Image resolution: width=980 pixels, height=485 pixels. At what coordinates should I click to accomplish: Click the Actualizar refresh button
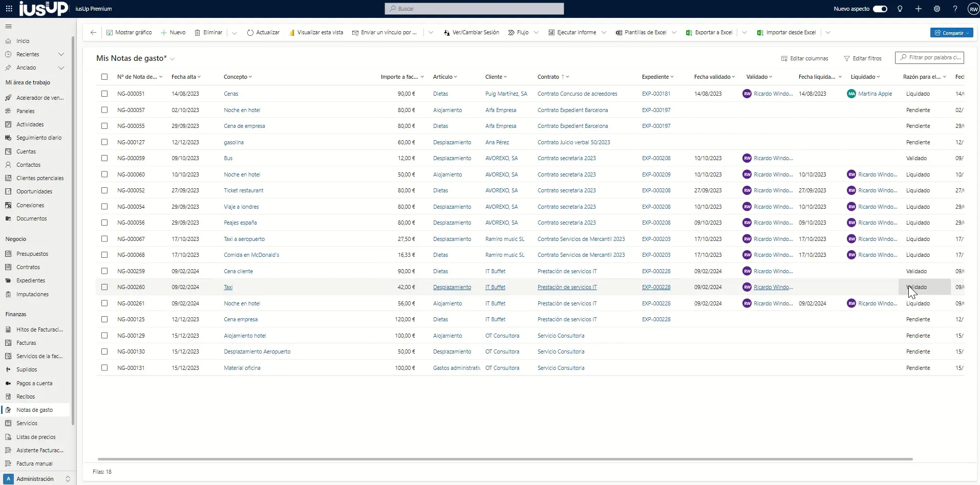(263, 32)
